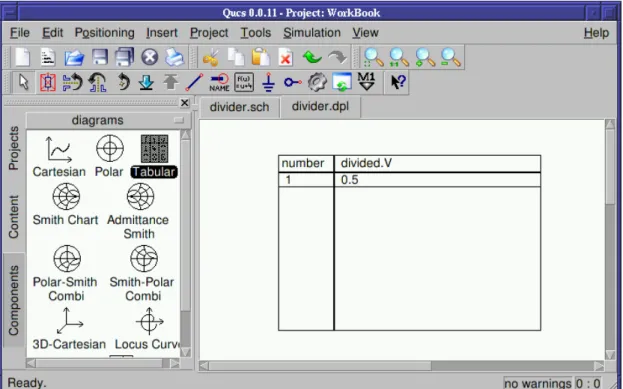This screenshot has height=389, width=623.
Task: Select the Smith-Polar Combi diagram
Action: [142, 273]
